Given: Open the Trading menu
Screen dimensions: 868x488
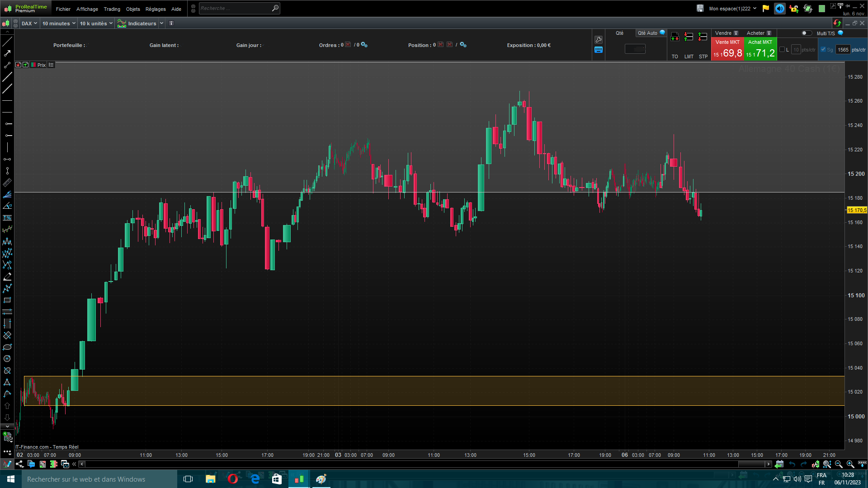Looking at the screenshot, I should coord(112,9).
